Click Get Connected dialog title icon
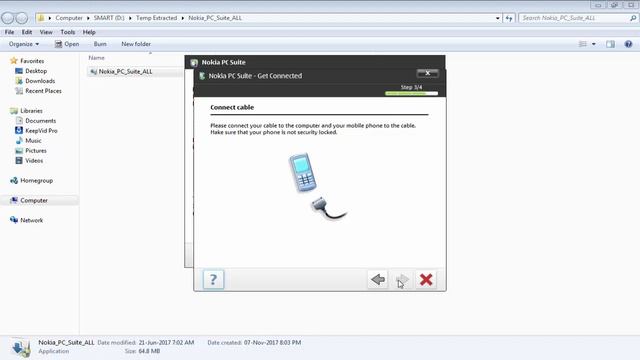The width and height of the screenshot is (640, 360). [202, 76]
